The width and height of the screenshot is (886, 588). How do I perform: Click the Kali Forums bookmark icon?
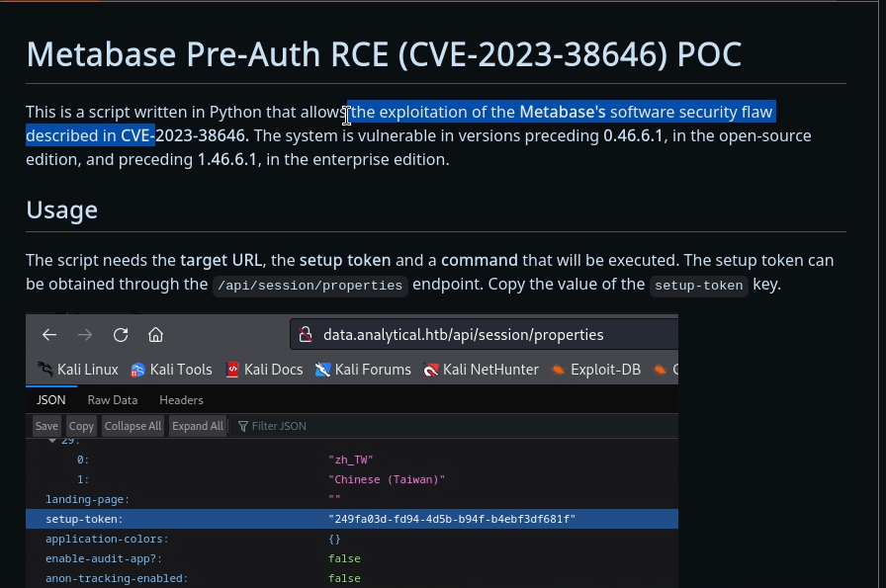point(322,370)
